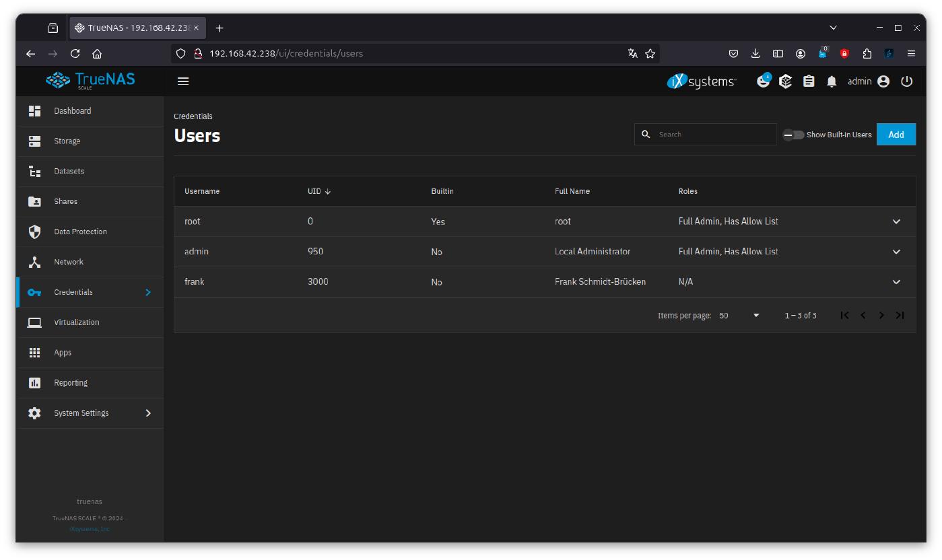Click the iXsystems logo
Viewport: 942px width, 560px height.
click(x=701, y=81)
